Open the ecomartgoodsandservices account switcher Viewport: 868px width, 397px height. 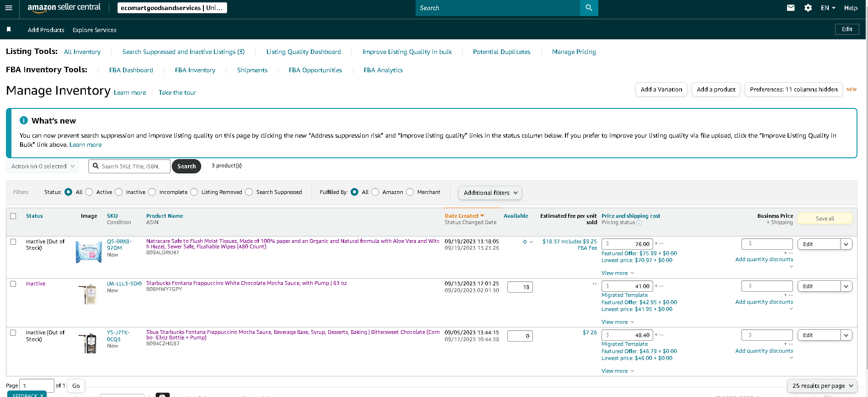(172, 8)
